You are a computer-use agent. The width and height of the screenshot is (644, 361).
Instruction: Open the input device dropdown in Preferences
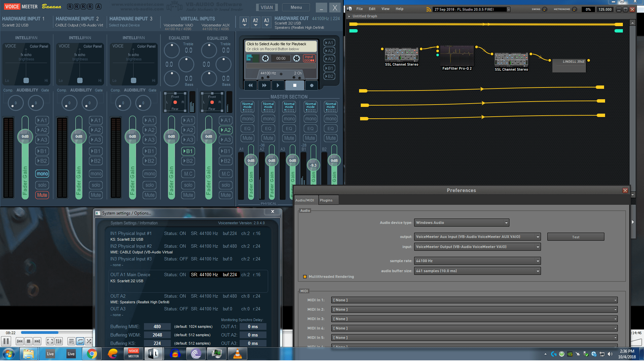[477, 247]
